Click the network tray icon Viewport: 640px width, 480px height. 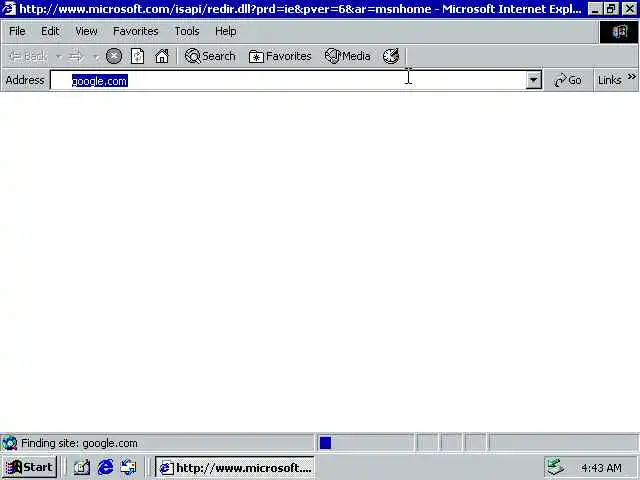pos(555,467)
